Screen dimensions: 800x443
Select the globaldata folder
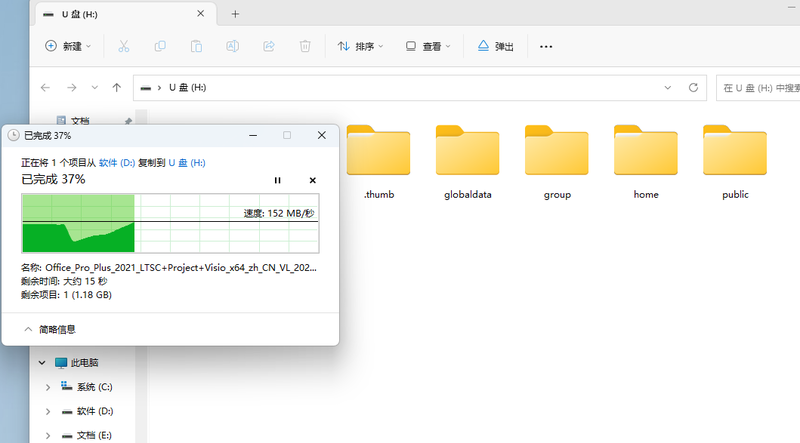point(467,162)
